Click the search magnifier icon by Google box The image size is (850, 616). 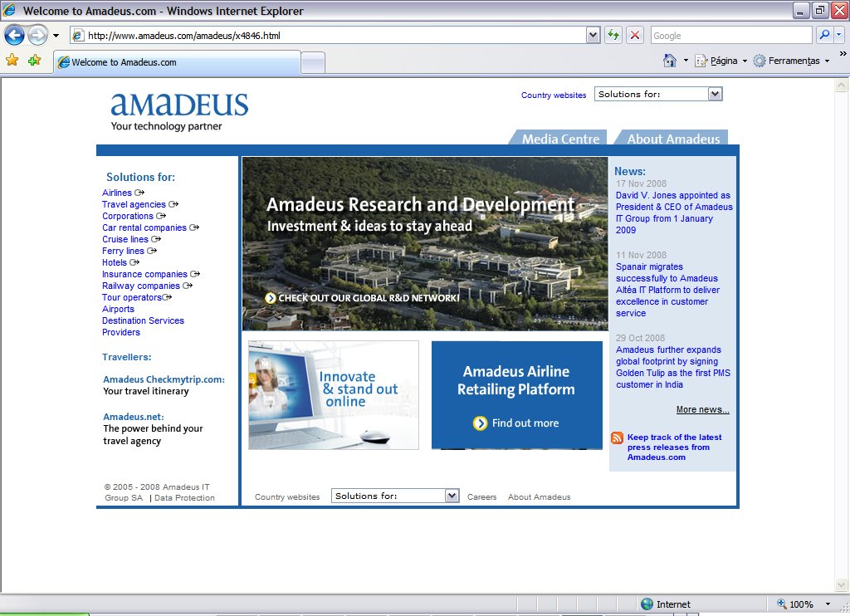pos(824,35)
